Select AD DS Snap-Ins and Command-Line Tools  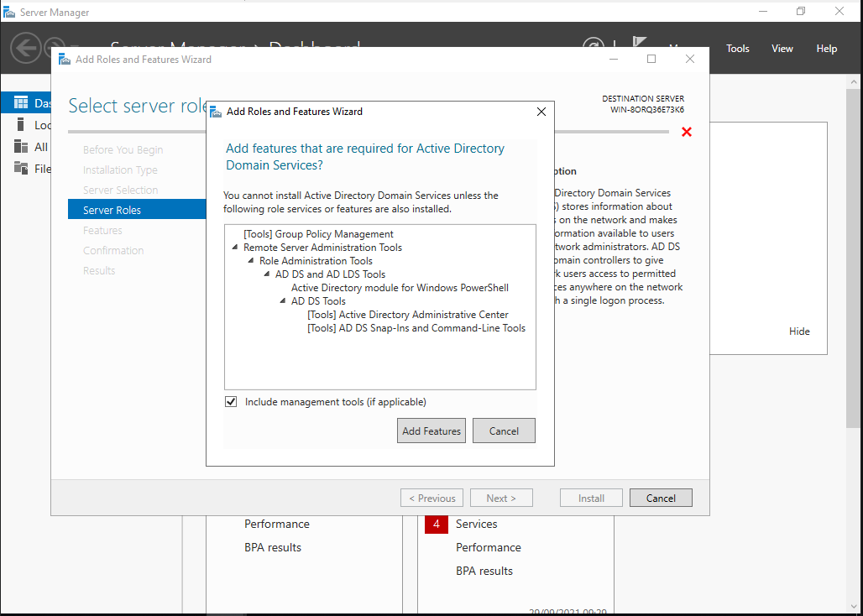point(416,328)
